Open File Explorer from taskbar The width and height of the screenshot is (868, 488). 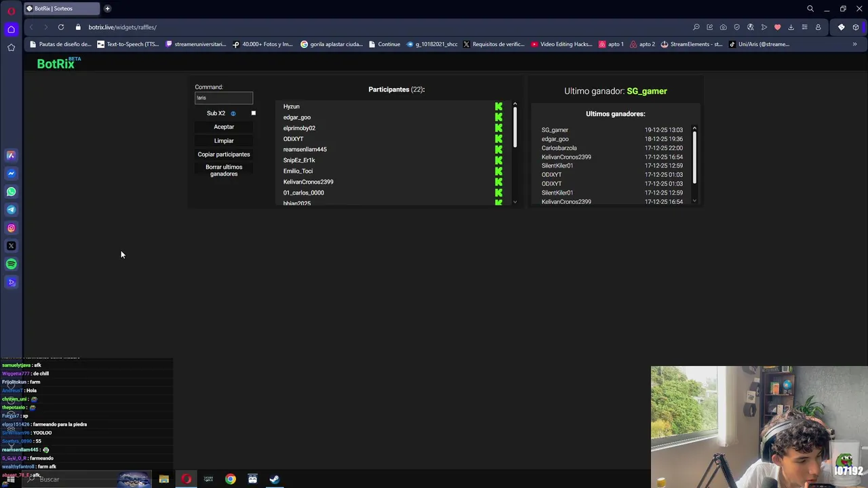point(164,479)
